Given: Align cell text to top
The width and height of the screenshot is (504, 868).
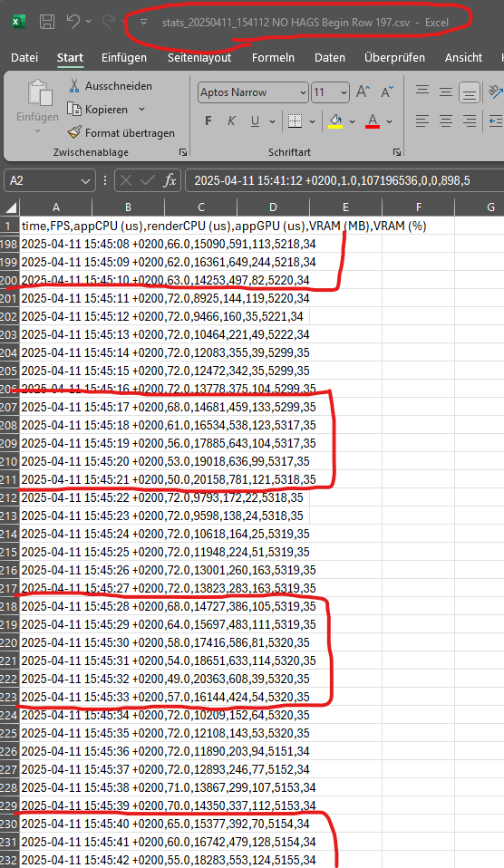Looking at the screenshot, I should pos(422,91).
